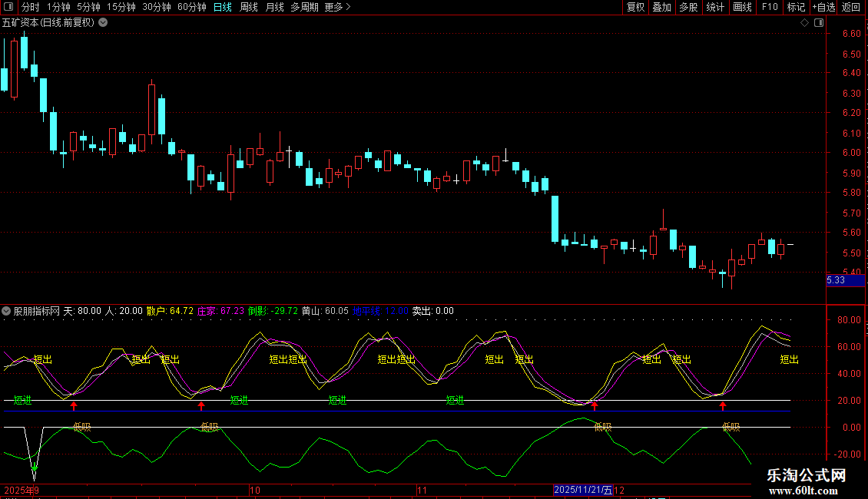The height and width of the screenshot is (499, 868).
Task: Click the 统计 statistics button
Action: coord(715,8)
